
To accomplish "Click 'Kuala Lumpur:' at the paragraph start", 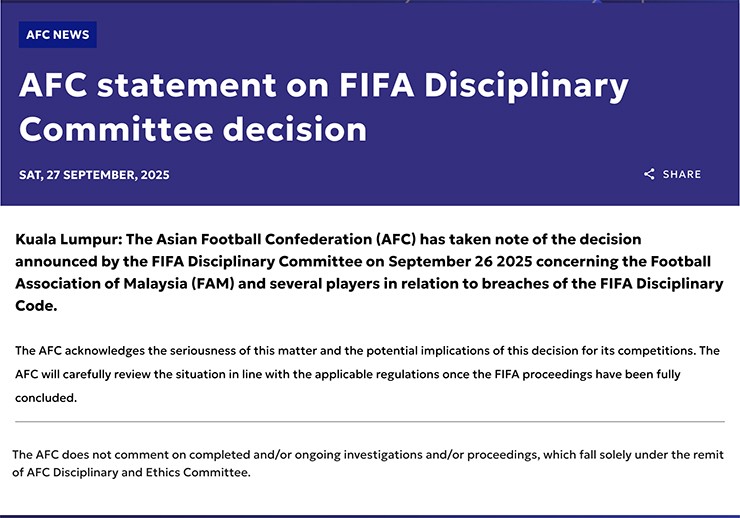I will (69, 240).
